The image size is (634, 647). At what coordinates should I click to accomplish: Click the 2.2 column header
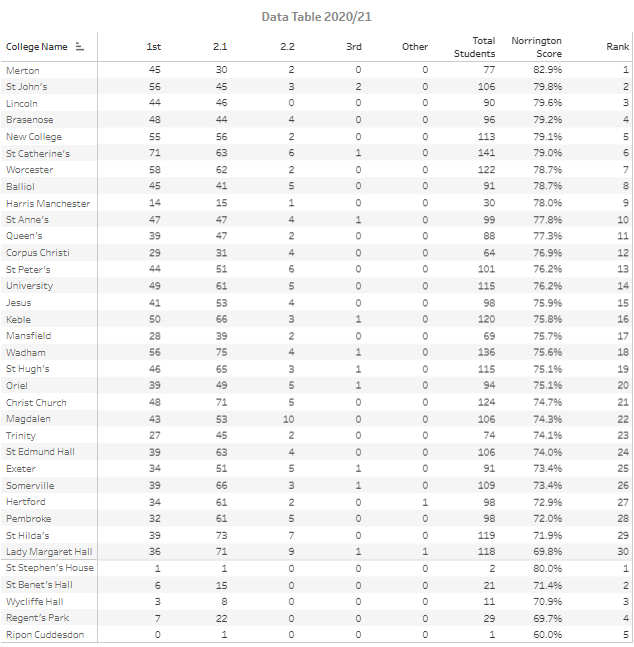click(x=289, y=47)
